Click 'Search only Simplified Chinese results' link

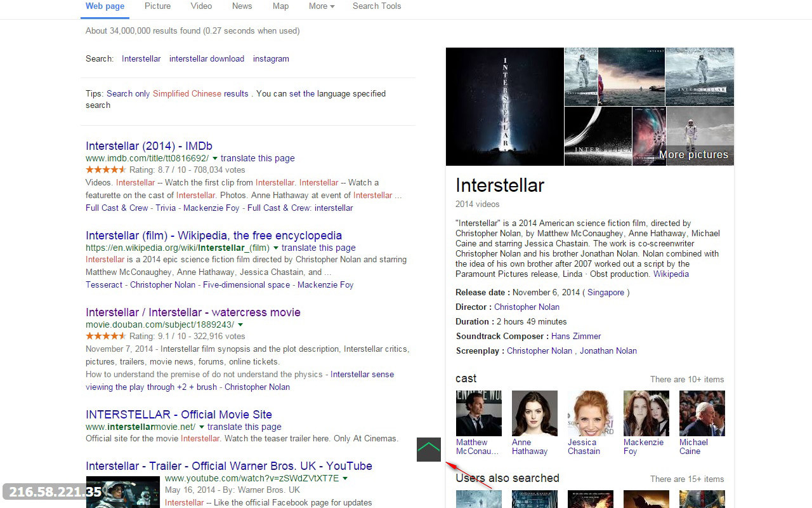coord(178,94)
